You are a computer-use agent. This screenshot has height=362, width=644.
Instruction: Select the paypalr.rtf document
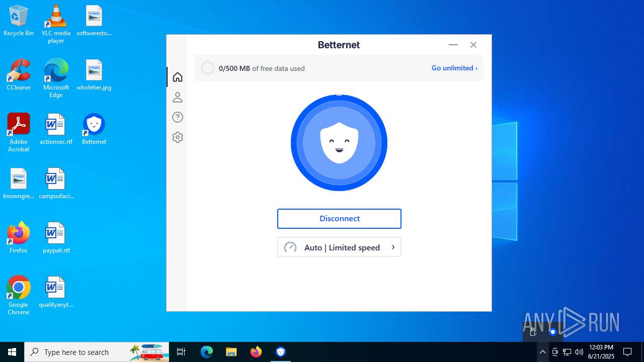56,238
